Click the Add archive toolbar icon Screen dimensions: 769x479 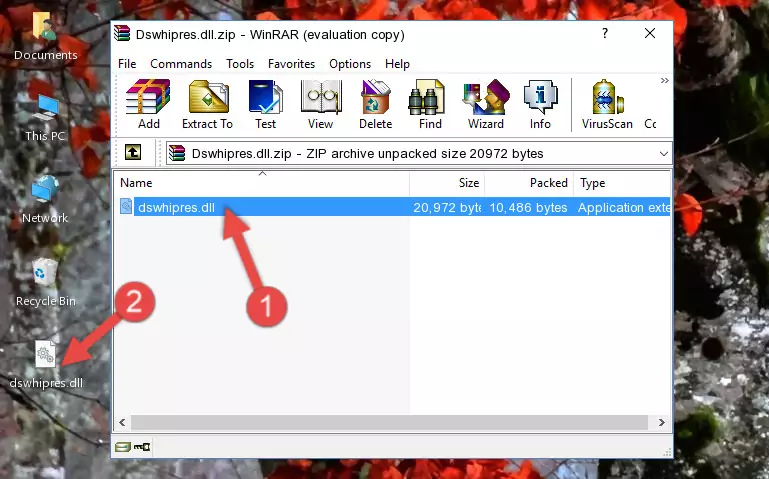148,104
